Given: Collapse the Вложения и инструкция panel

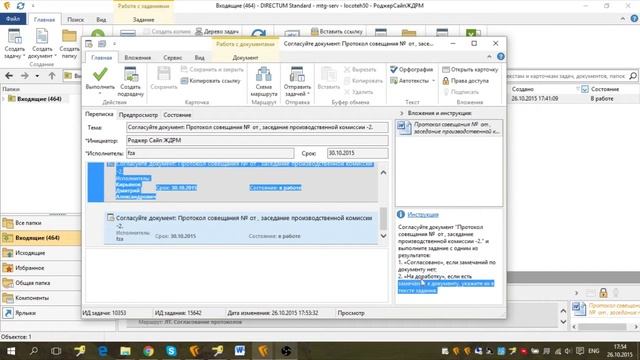Looking at the screenshot, I should pos(401,113).
